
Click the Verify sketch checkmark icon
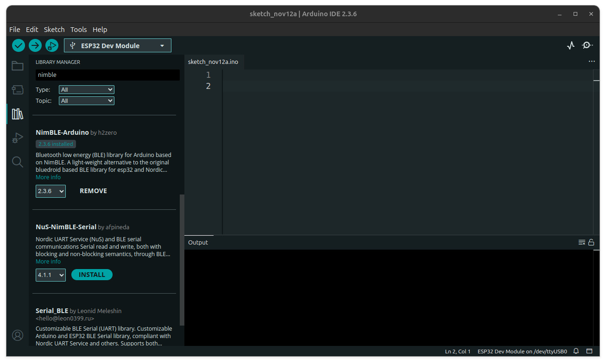tap(19, 45)
